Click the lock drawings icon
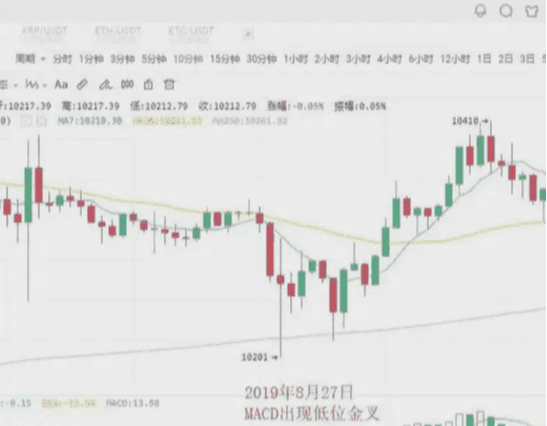This screenshot has height=426, width=547. click(148, 85)
